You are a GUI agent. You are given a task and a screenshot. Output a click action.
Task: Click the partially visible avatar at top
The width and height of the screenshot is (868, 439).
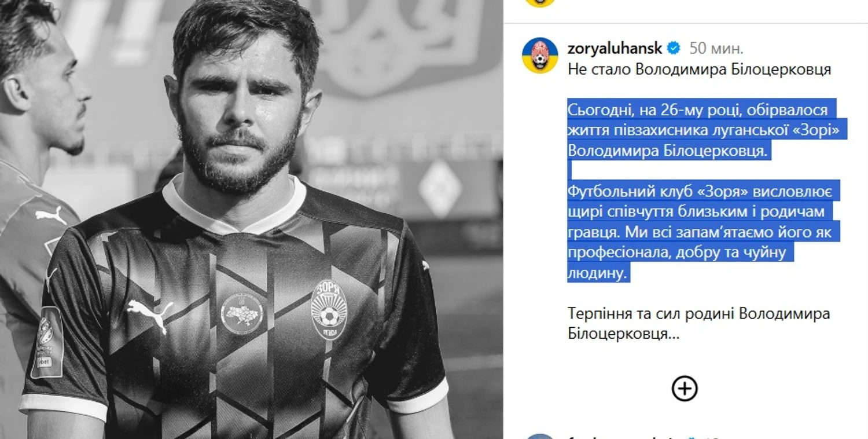coord(540,3)
